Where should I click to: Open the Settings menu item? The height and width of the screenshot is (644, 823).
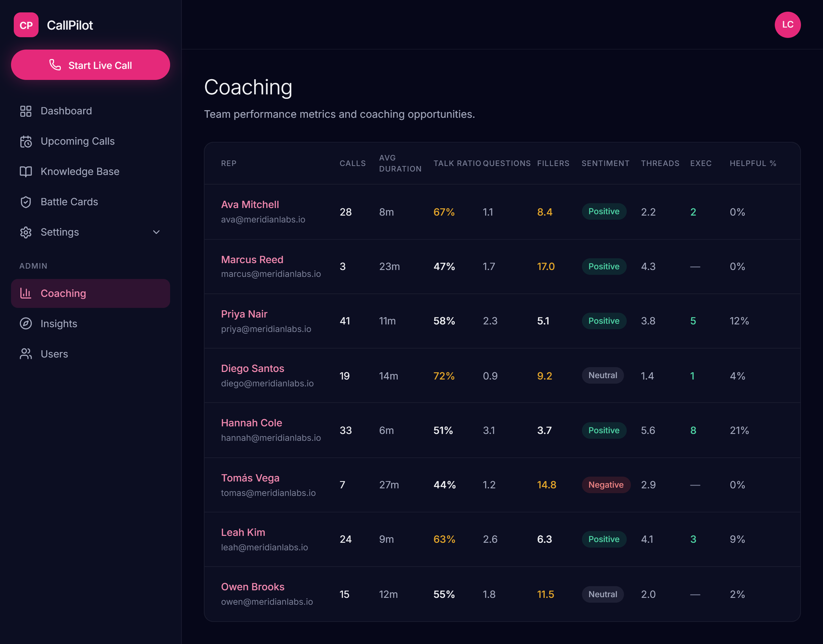pyautogui.click(x=91, y=232)
